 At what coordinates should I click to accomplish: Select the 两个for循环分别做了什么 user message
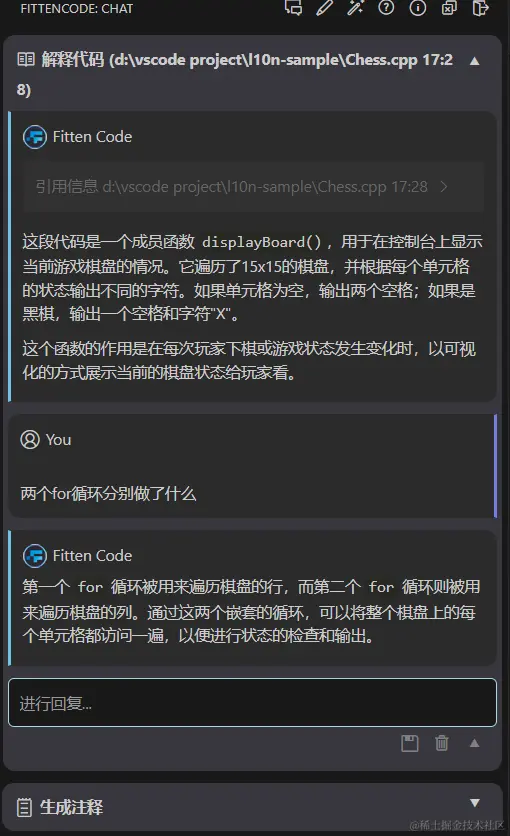[x=108, y=494]
